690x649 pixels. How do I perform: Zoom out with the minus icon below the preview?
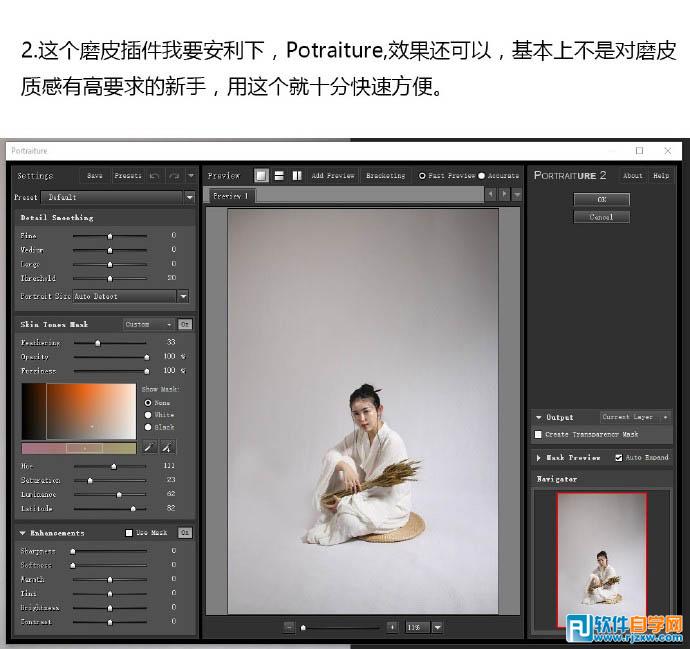point(289,627)
